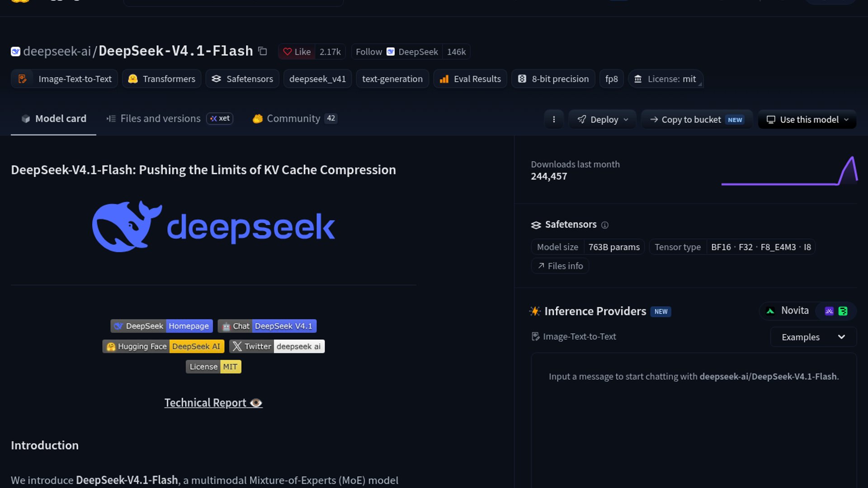Click the chat message area of the inference widget
This screenshot has height=488, width=868.
[x=694, y=420]
